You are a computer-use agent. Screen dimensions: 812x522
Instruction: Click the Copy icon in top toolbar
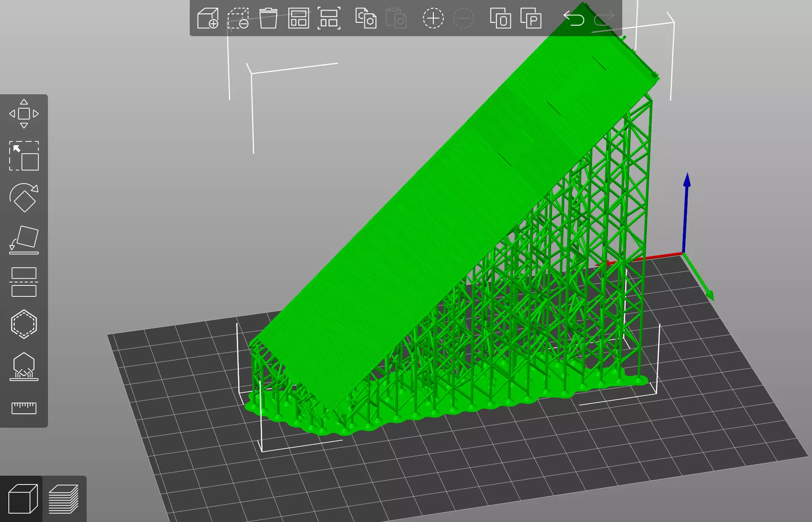pyautogui.click(x=366, y=19)
